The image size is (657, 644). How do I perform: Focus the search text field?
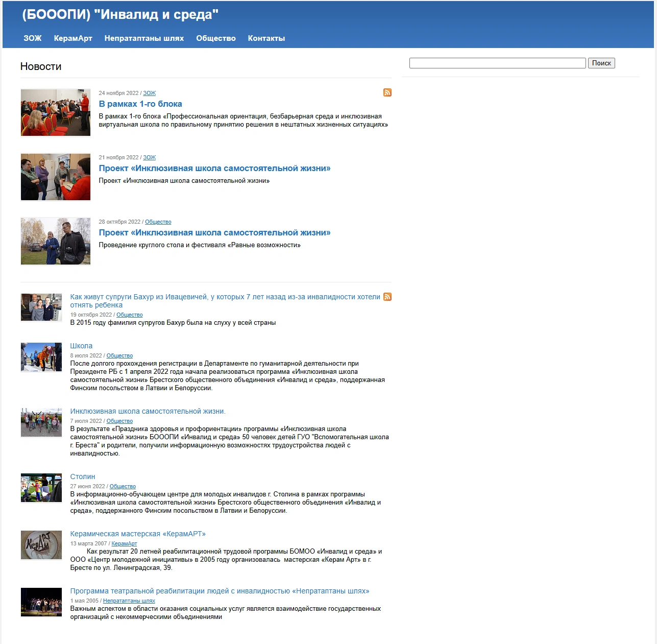click(498, 63)
